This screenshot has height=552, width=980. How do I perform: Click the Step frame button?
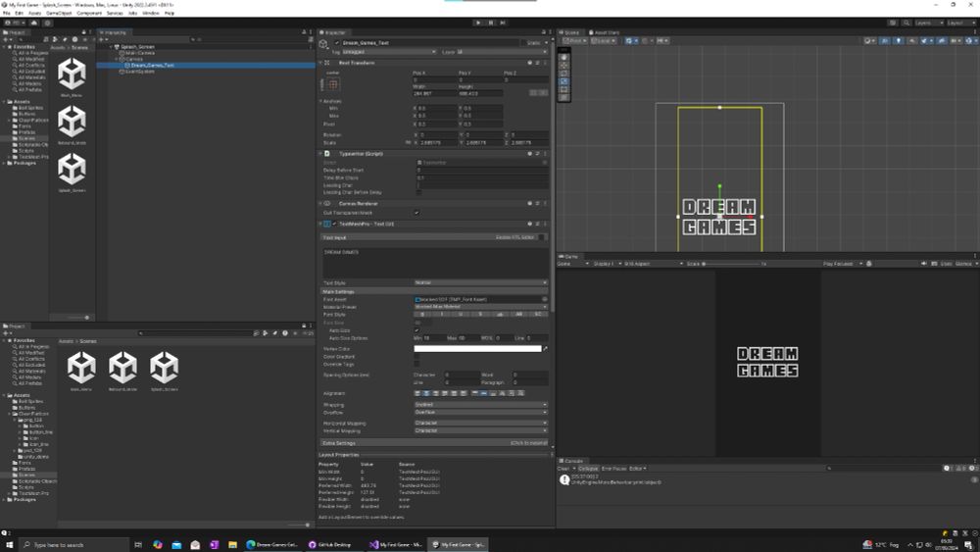click(x=503, y=23)
